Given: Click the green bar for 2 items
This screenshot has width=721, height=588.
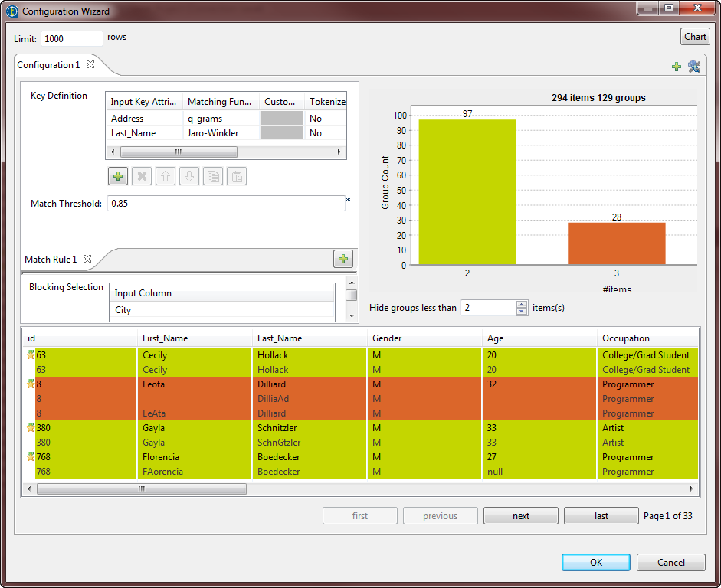Looking at the screenshot, I should (x=467, y=191).
